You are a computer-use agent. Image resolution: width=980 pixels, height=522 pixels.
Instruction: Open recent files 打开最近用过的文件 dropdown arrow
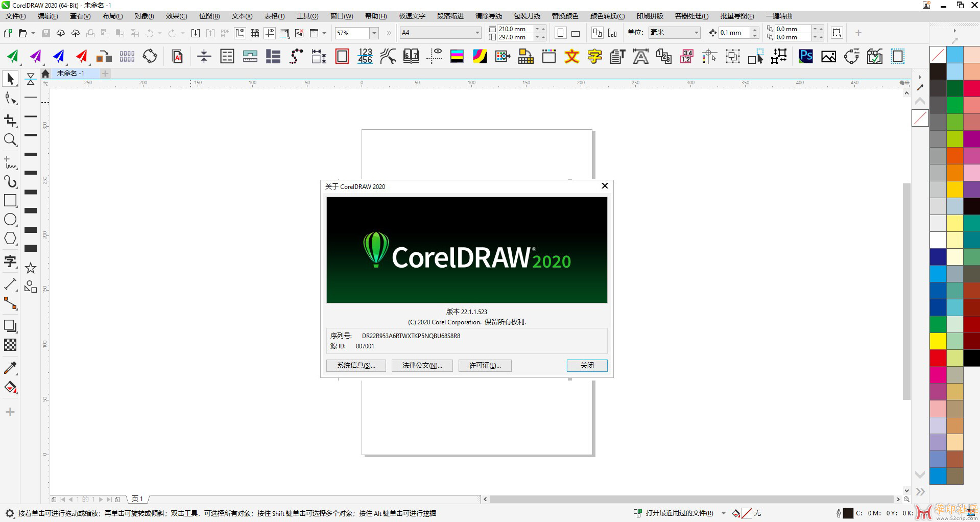[724, 513]
